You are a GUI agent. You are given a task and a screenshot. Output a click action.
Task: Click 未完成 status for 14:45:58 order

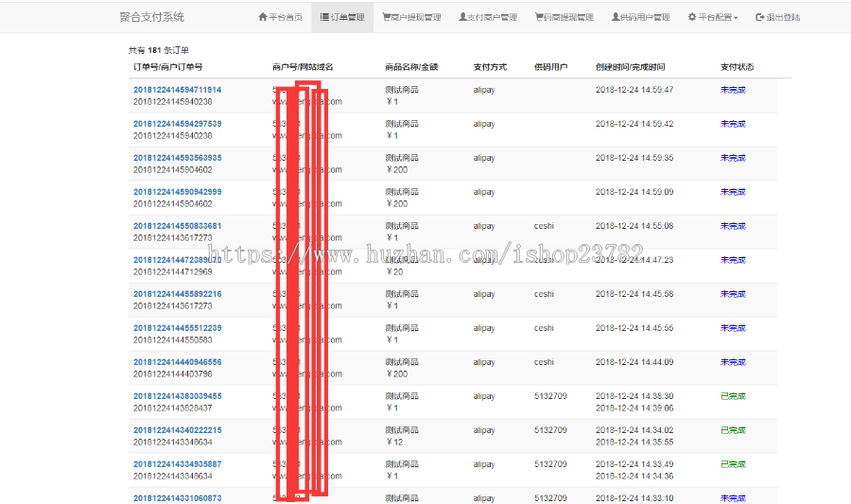733,295
